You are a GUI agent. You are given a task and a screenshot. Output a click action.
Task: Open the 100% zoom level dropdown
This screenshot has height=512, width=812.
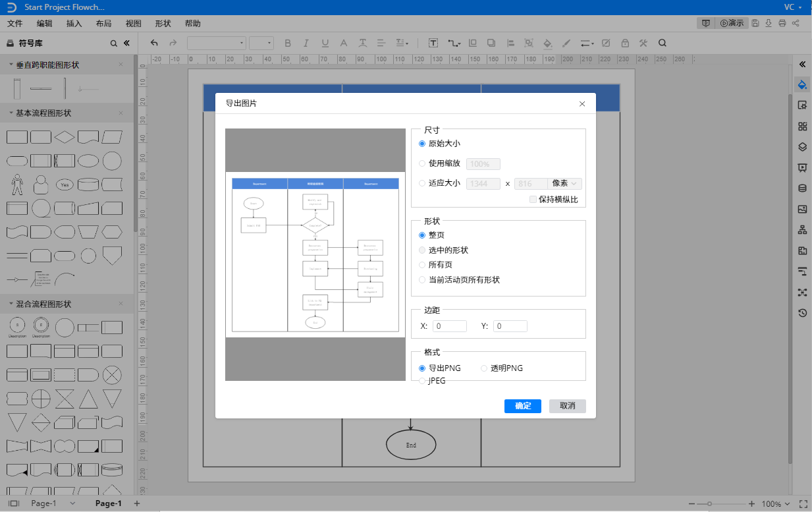tap(776, 504)
